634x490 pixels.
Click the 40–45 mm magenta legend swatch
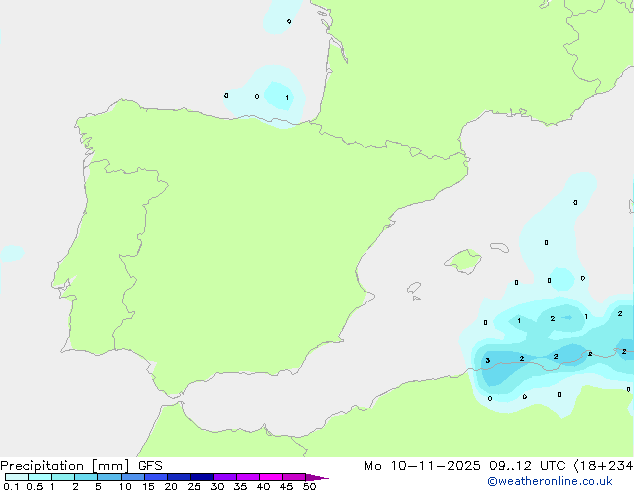271,477
